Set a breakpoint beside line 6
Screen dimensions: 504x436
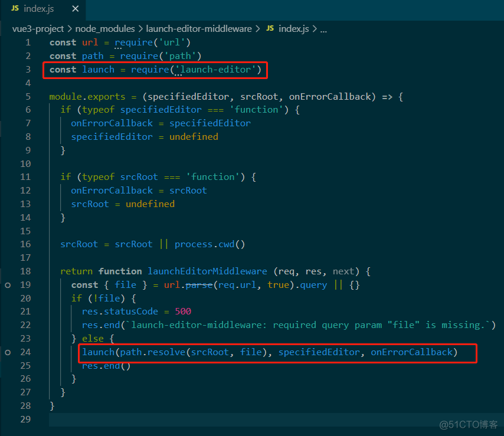click(x=8, y=109)
